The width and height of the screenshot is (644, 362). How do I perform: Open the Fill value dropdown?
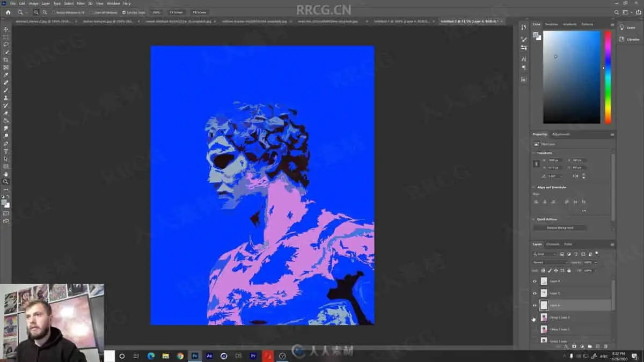pos(596,270)
